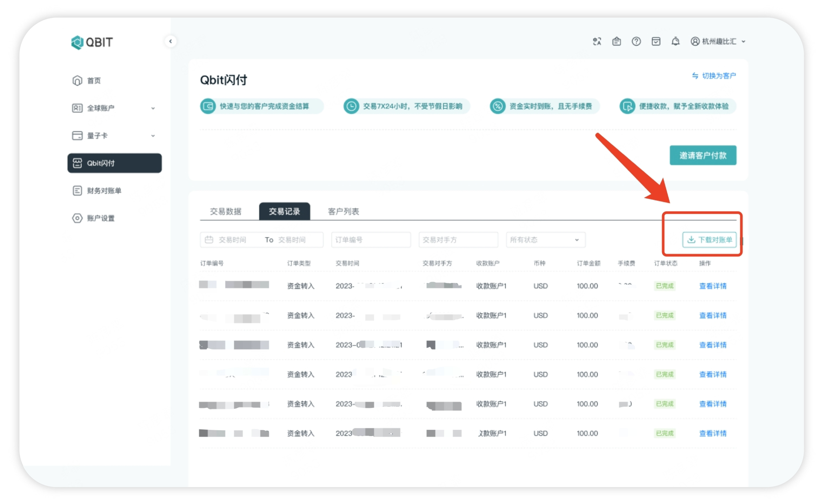Select Qbit闪付 in the sidebar
The height and width of the screenshot is (504, 823).
115,163
